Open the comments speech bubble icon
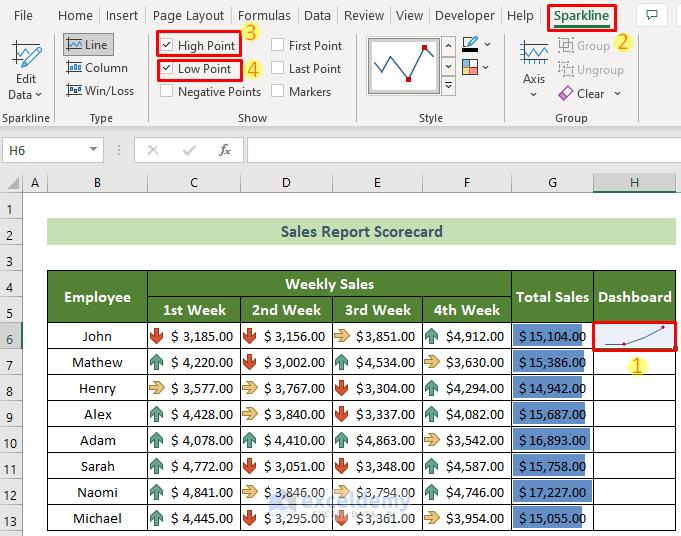 pos(652,16)
